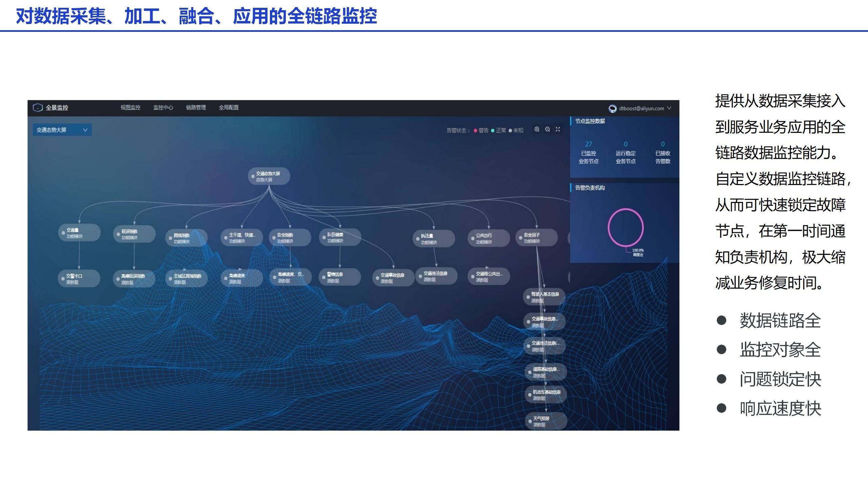Click the 视图监控 navigation link
This screenshot has width=868, height=488.
point(130,107)
